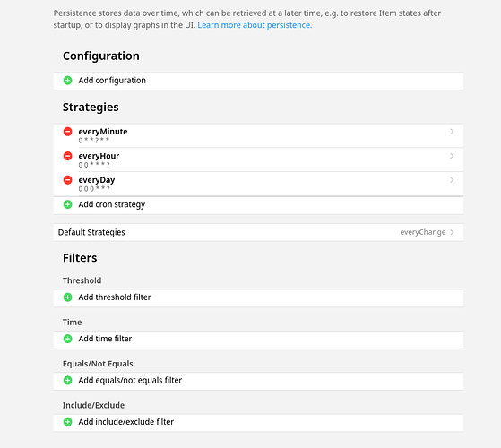The width and height of the screenshot is (501, 448).
Task: Expand everyMinute strategy chevron
Action: (452, 132)
